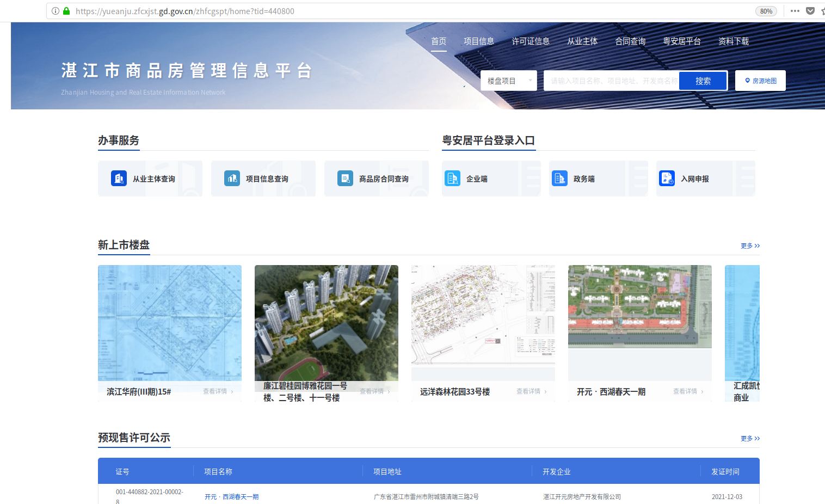The width and height of the screenshot is (825, 504).
Task: Open the 资料下载 menu item
Action: tap(733, 40)
